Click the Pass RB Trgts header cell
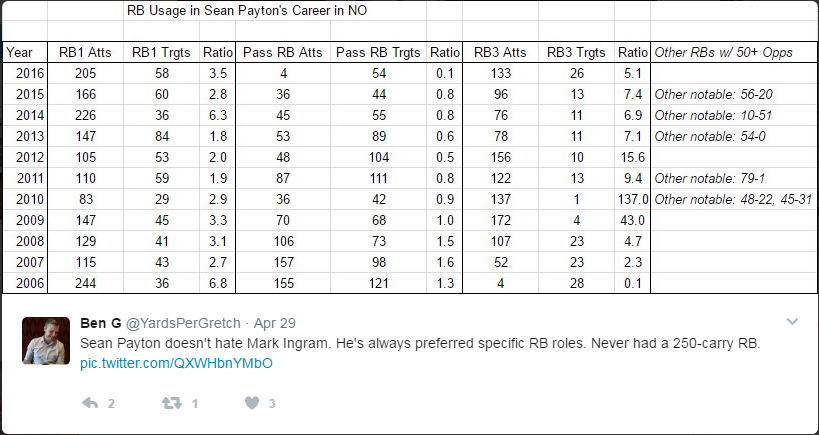819x435 pixels. pos(379,52)
